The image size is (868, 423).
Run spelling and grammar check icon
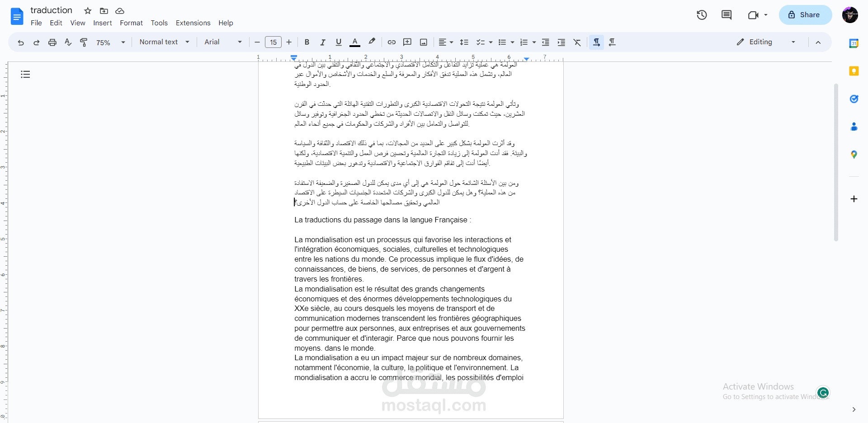[68, 42]
